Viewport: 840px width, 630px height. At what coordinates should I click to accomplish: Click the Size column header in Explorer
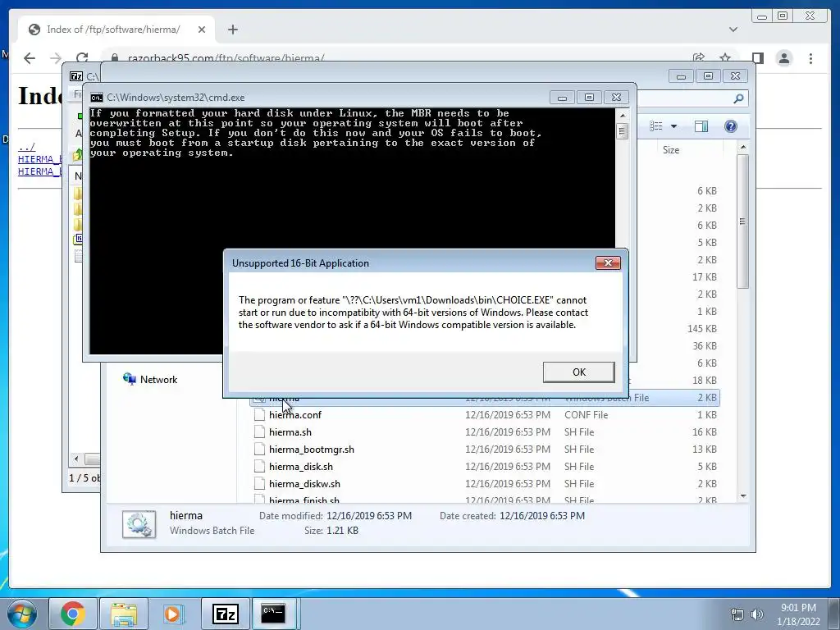click(x=671, y=150)
